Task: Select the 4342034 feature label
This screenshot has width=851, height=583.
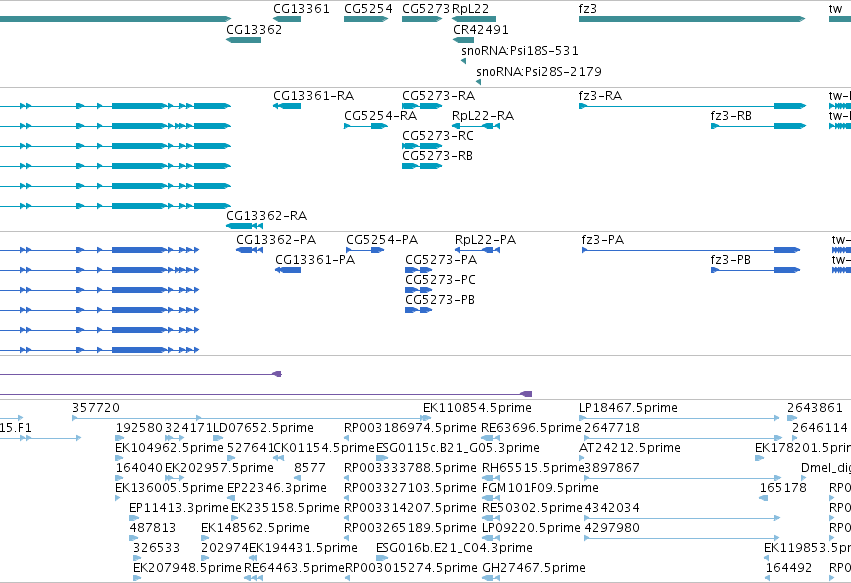Action: click(612, 508)
